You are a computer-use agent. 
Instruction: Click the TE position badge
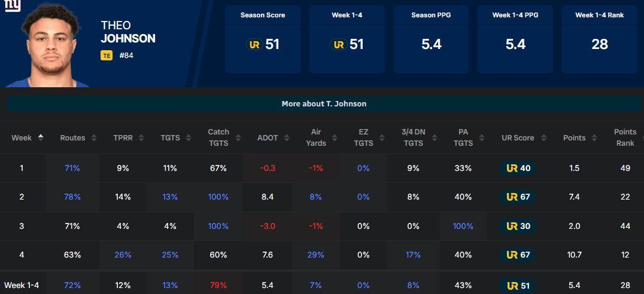pyautogui.click(x=107, y=56)
